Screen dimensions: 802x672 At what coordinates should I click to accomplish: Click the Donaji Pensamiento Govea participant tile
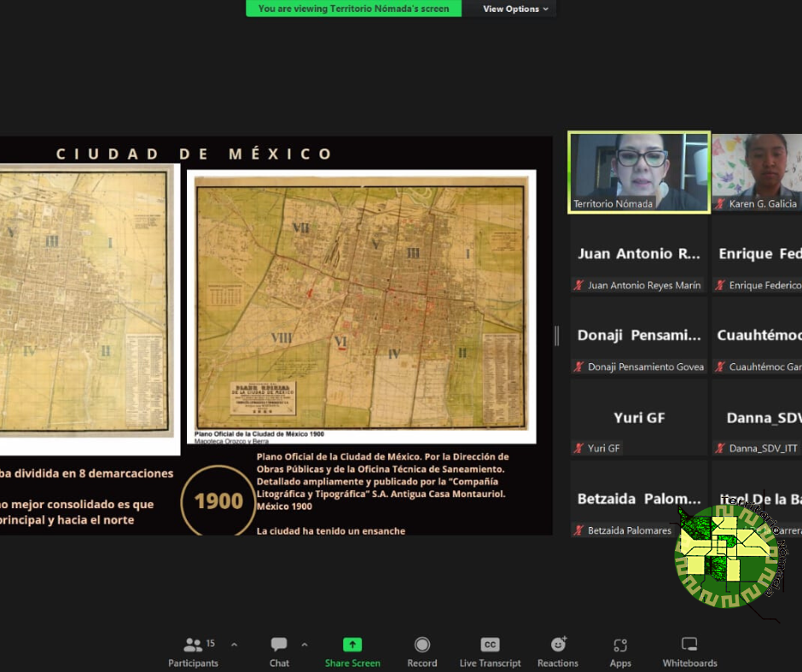pyautogui.click(x=638, y=335)
